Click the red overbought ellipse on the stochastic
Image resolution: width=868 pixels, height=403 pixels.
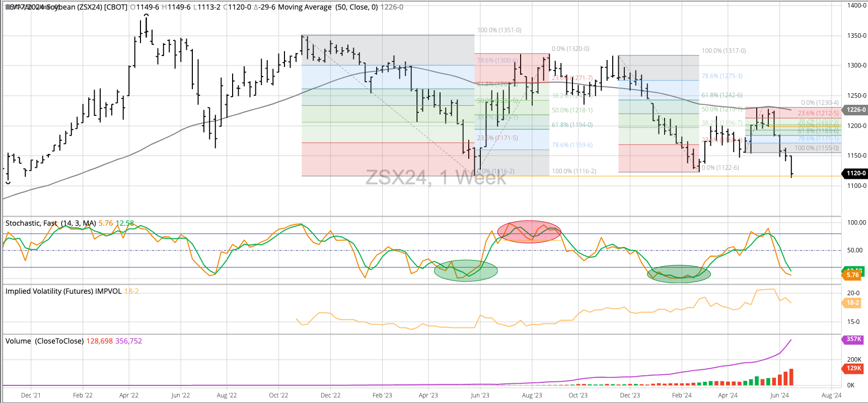(x=529, y=232)
